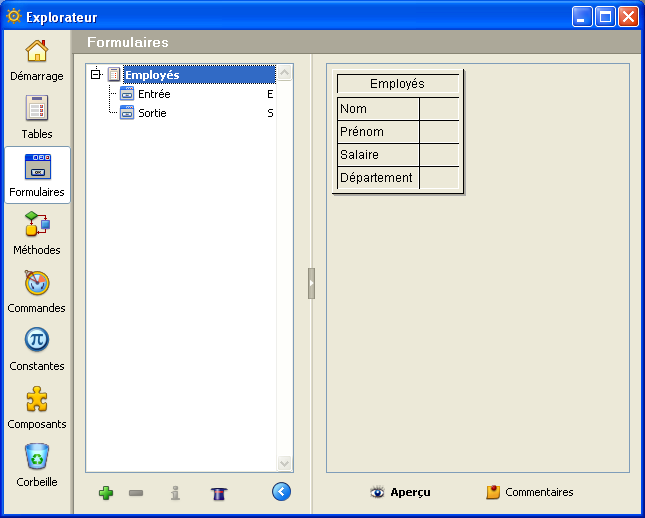
Task: Open the Démarrage home page
Action: click(x=37, y=60)
